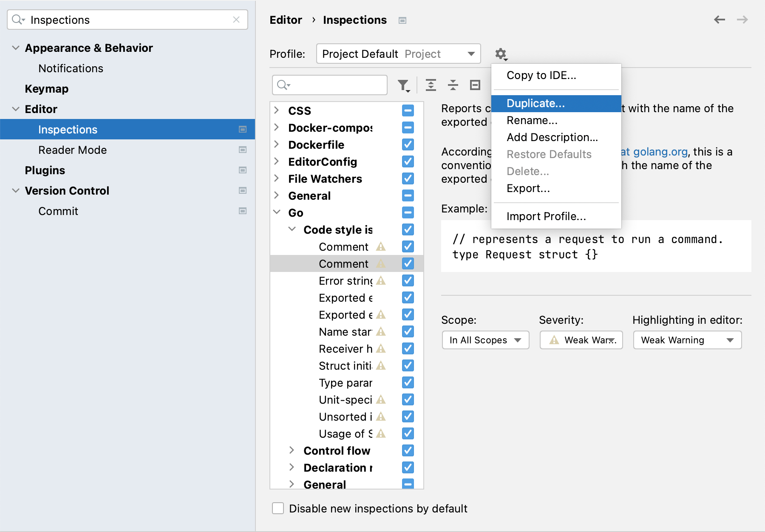Image resolution: width=765 pixels, height=532 pixels.
Task: Toggle the Code style issues checkbox
Action: tap(408, 229)
